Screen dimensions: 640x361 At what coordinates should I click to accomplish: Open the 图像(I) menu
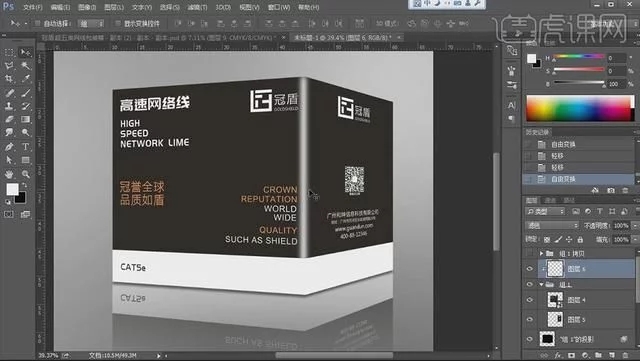pos(87,7)
